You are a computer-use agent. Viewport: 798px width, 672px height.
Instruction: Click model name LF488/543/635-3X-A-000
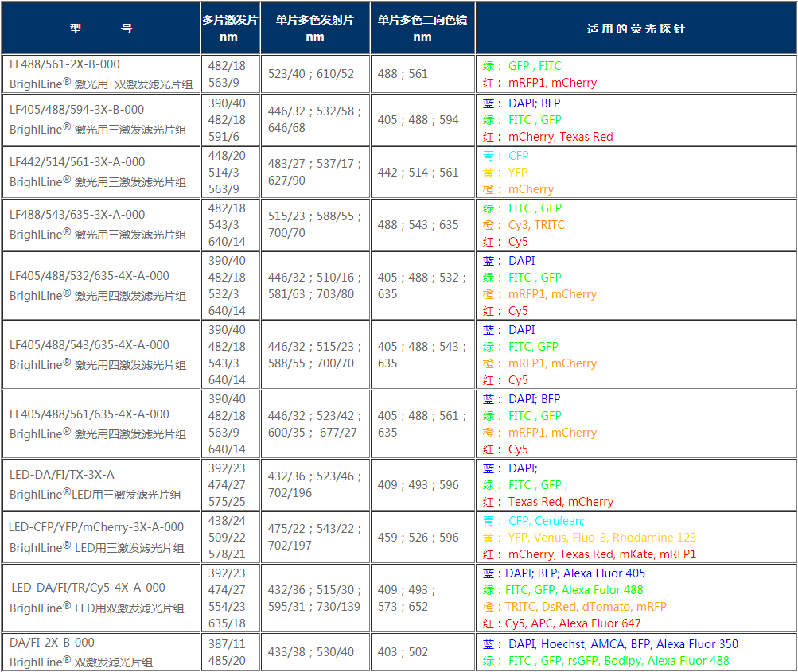pyautogui.click(x=77, y=215)
